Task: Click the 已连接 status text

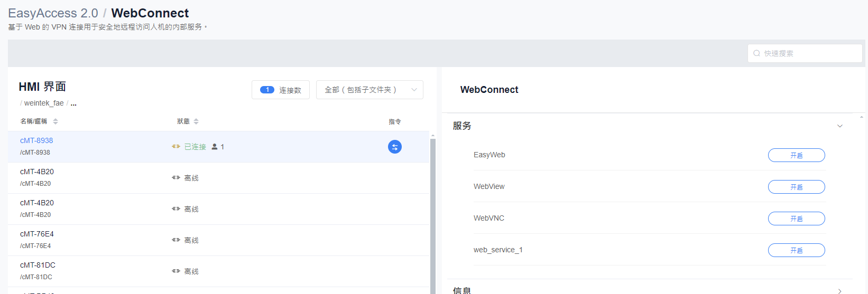Action: 195,147
